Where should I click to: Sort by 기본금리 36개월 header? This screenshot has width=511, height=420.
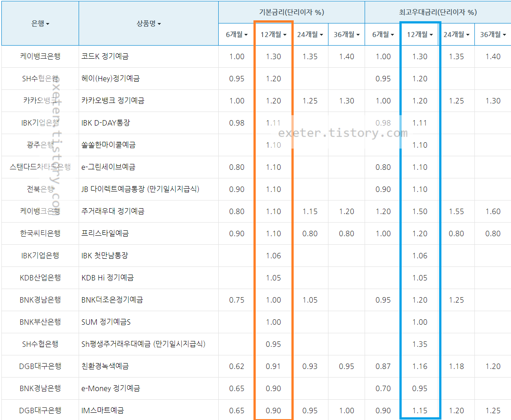347,34
